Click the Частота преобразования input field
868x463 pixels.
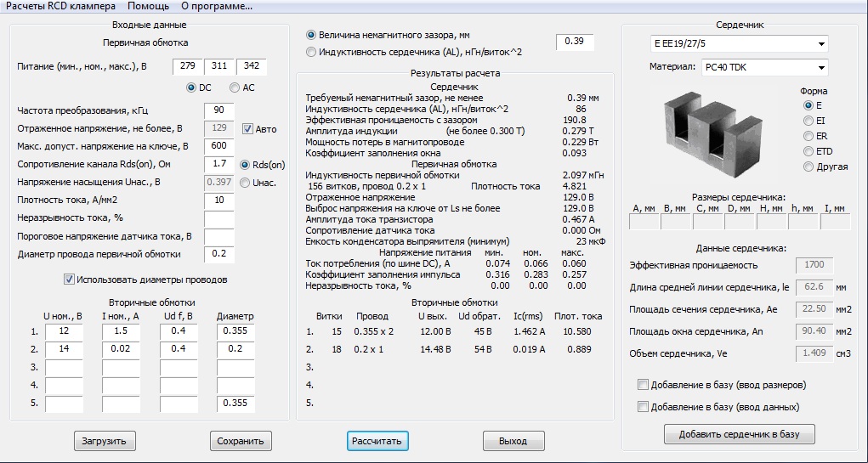click(x=218, y=110)
